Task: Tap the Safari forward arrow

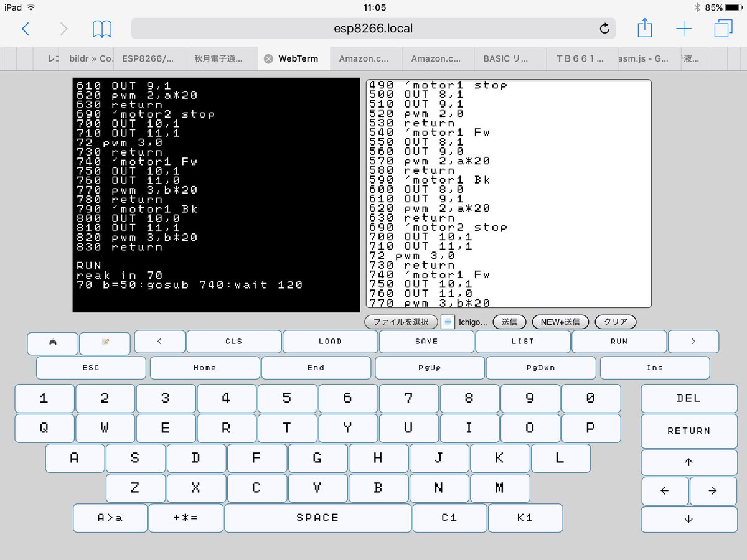Action: [x=63, y=29]
